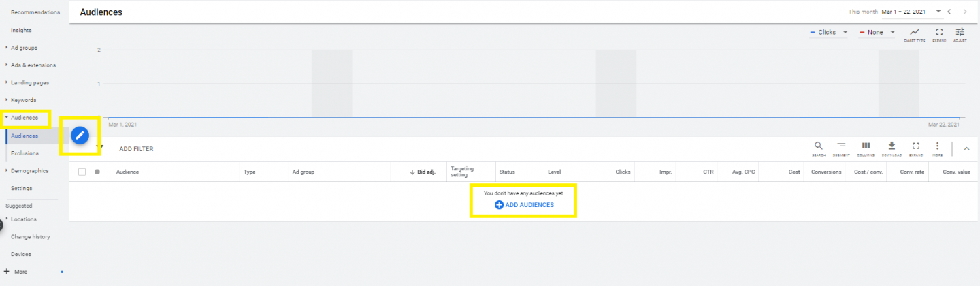Expand the table to full screen
The image size is (980, 286).
click(915, 148)
